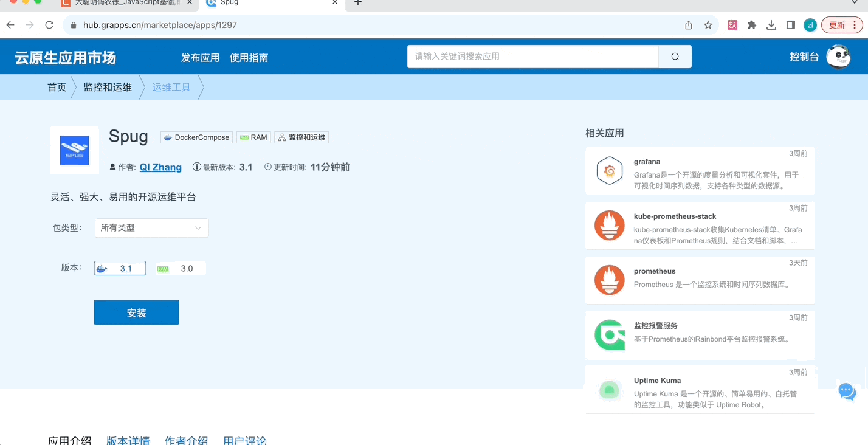
Task: Open the chat support bubble
Action: [x=847, y=391]
